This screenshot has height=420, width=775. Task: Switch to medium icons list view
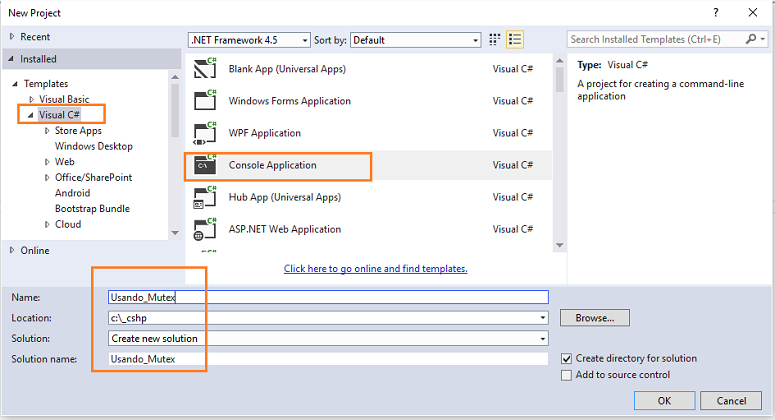pyautogui.click(x=515, y=40)
